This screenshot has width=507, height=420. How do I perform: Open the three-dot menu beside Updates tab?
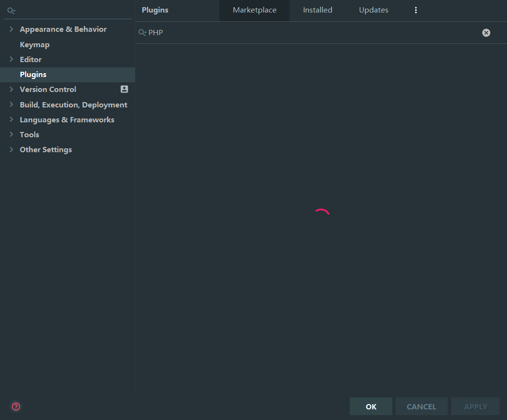pos(415,10)
